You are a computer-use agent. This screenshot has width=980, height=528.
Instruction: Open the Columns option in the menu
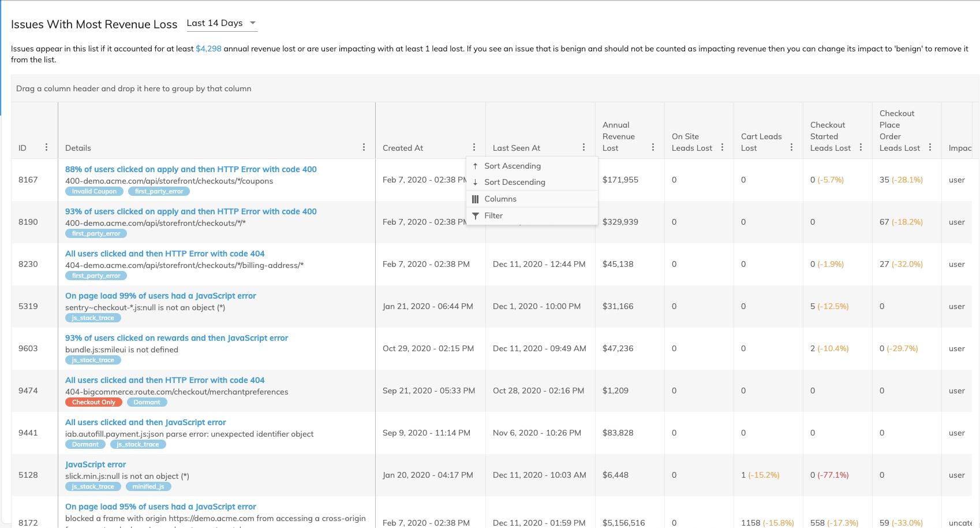[x=532, y=199]
